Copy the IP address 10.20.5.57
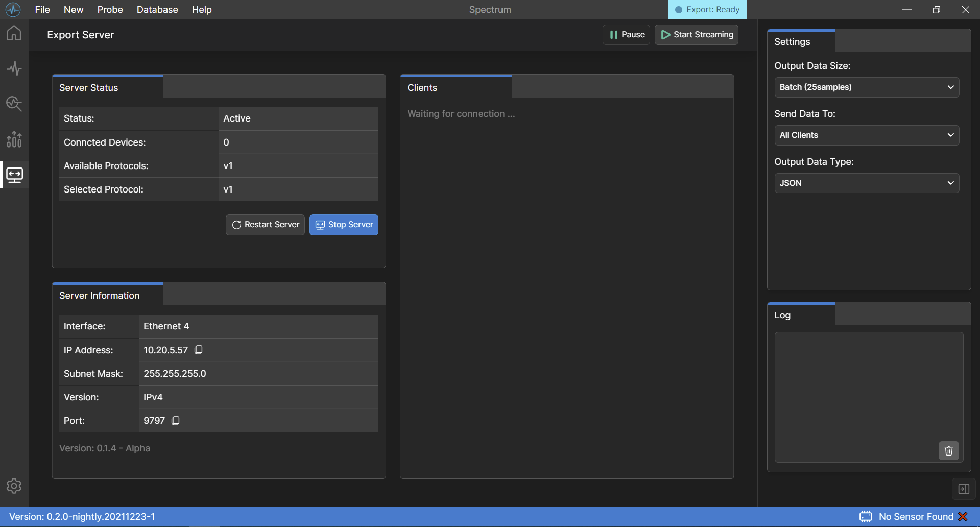 click(199, 350)
